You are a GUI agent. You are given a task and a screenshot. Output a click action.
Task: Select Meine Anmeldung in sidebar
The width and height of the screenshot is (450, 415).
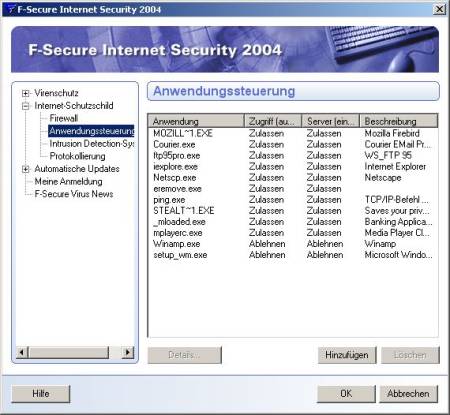(68, 182)
